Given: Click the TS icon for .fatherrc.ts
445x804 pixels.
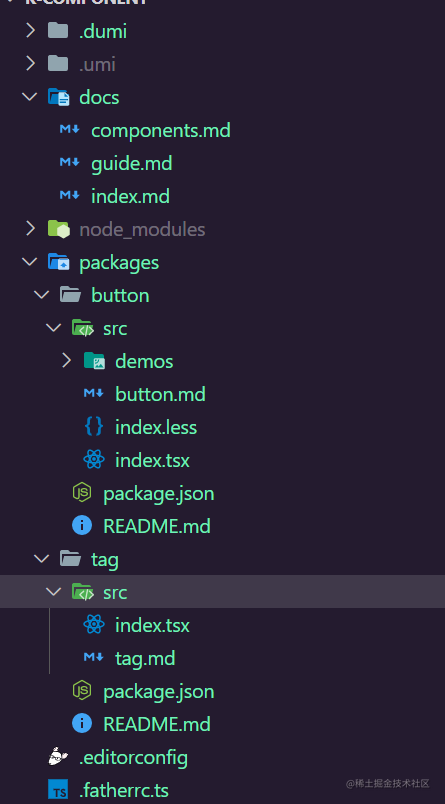Looking at the screenshot, I should [x=58, y=790].
